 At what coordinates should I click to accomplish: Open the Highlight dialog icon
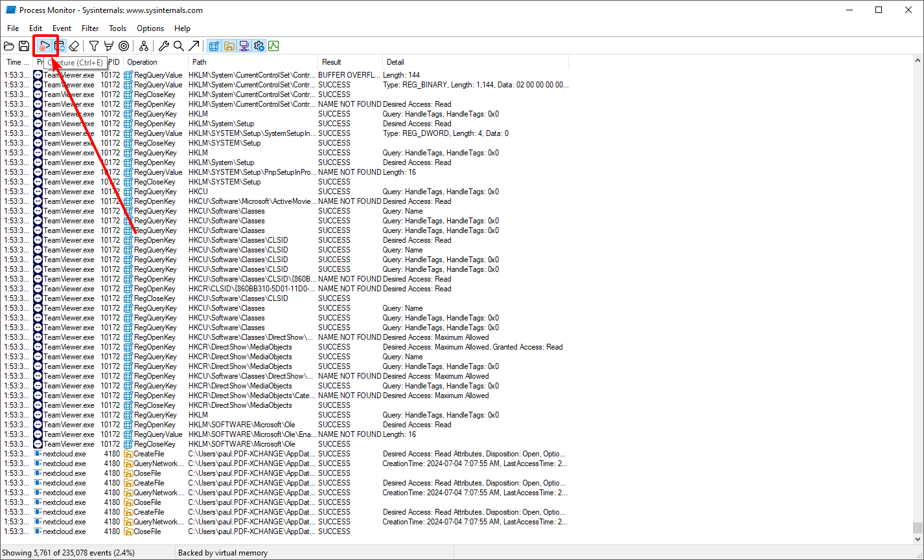coord(108,45)
